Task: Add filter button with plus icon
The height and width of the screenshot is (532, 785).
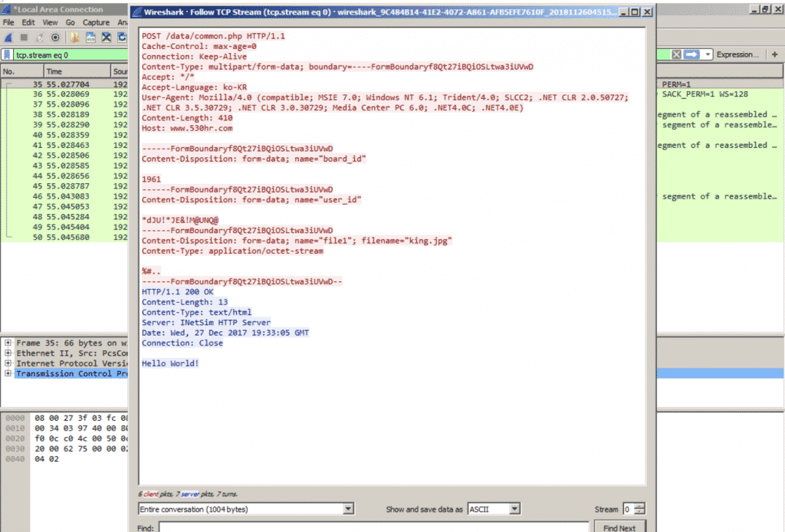Action: coord(775,54)
